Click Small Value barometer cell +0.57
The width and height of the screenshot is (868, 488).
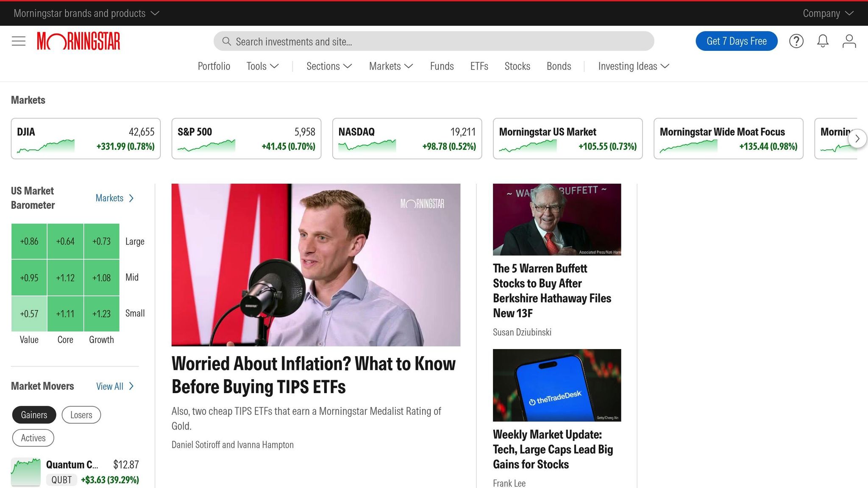tap(29, 313)
